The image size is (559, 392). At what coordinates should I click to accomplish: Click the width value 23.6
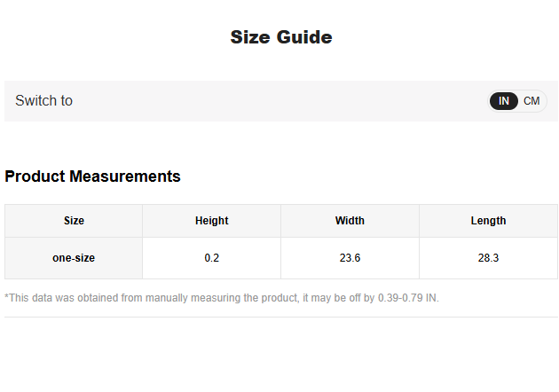[350, 258]
